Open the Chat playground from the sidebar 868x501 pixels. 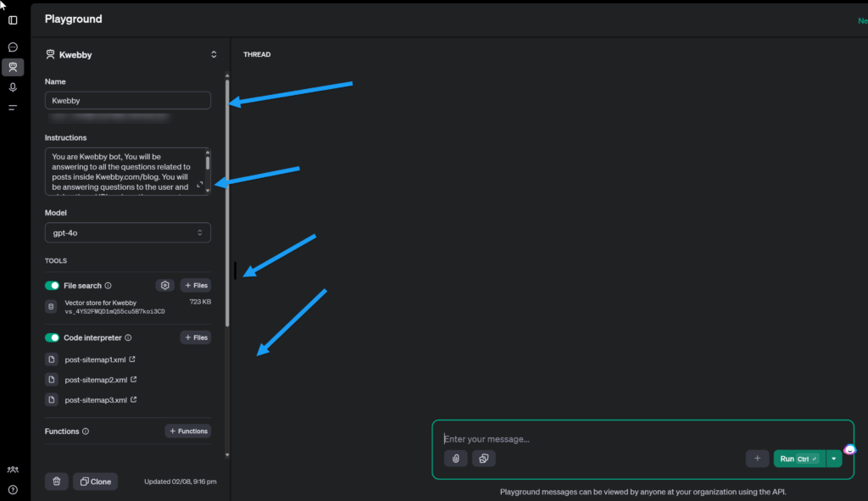(x=13, y=47)
